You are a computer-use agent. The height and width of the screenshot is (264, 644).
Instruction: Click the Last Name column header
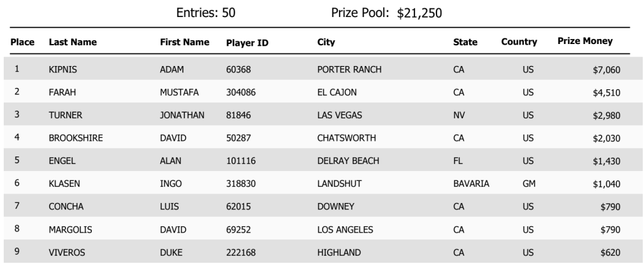72,43
